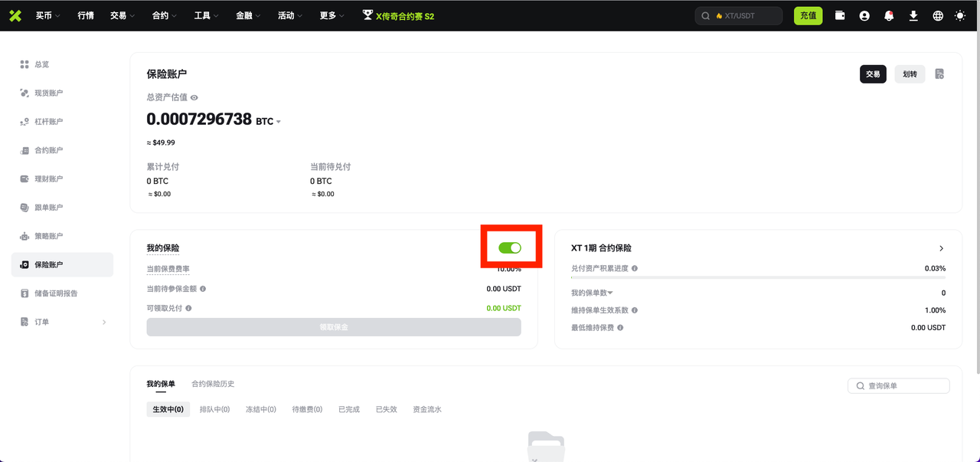Click the 充值 deposit button
Screen dimensions: 980x462
(x=808, y=15)
